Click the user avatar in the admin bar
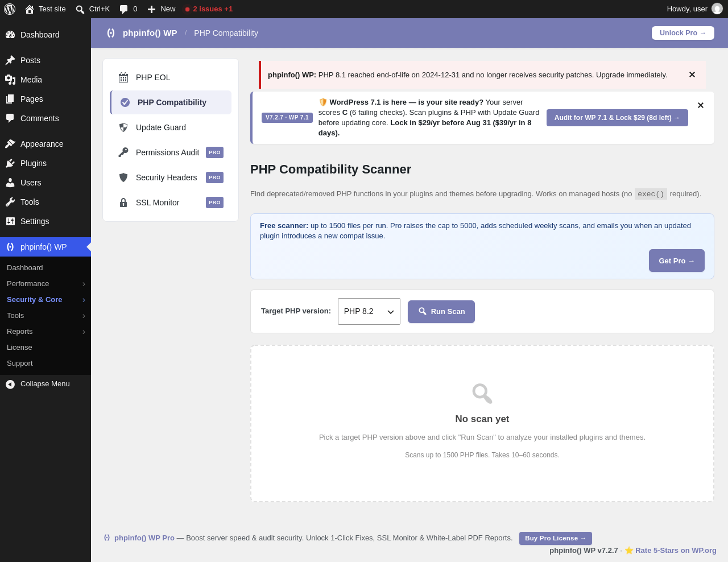Image resolution: width=728 pixels, height=562 pixels. (717, 9)
